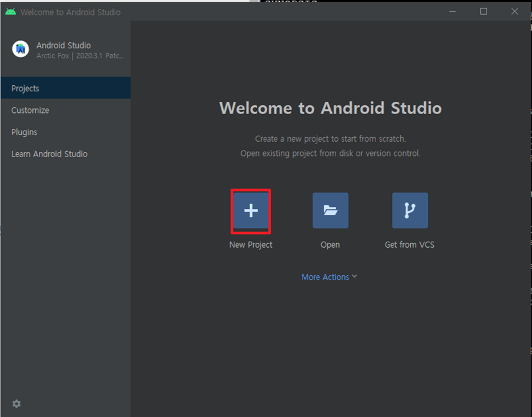Click the Android Studio name in sidebar
The image size is (532, 417).
pyautogui.click(x=64, y=45)
